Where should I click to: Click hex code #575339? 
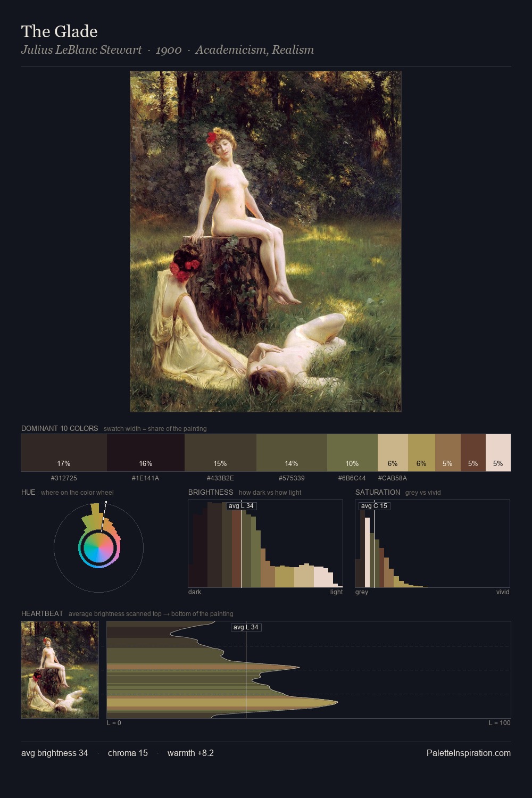(x=292, y=478)
